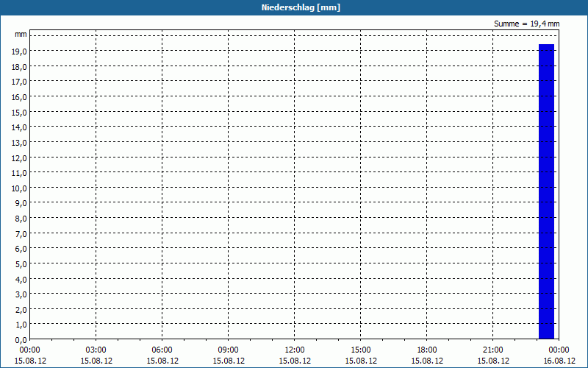The width and height of the screenshot is (588, 368).
Task: Click the '6,0' y-axis value
Action: pos(21,249)
